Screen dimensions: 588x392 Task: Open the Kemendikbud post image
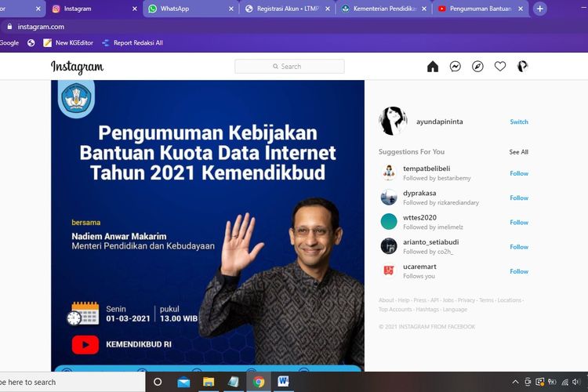coord(208,223)
